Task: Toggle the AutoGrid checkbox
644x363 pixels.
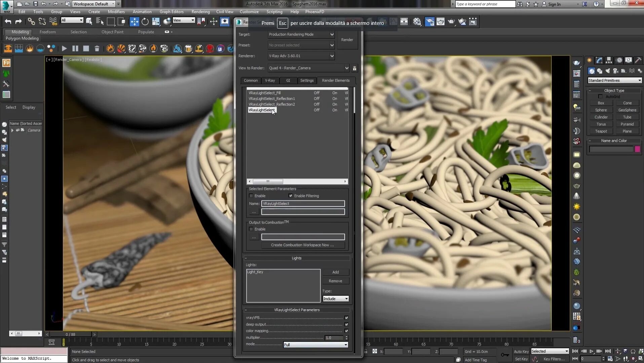Action: 600,97
